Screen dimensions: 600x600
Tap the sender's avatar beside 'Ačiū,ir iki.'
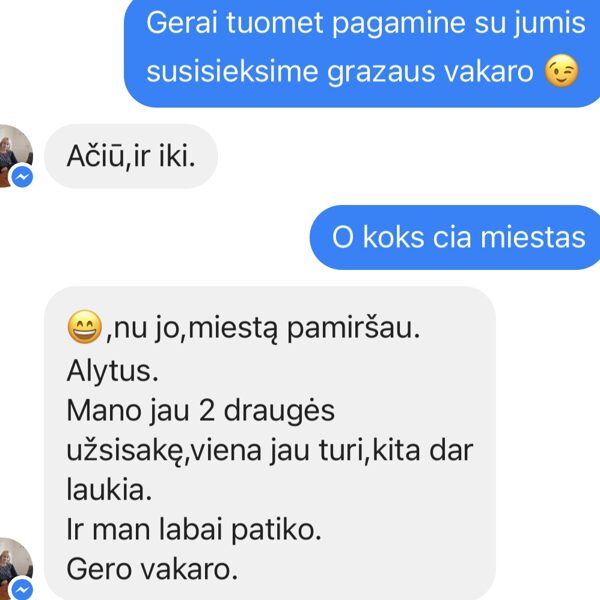[x=15, y=156]
